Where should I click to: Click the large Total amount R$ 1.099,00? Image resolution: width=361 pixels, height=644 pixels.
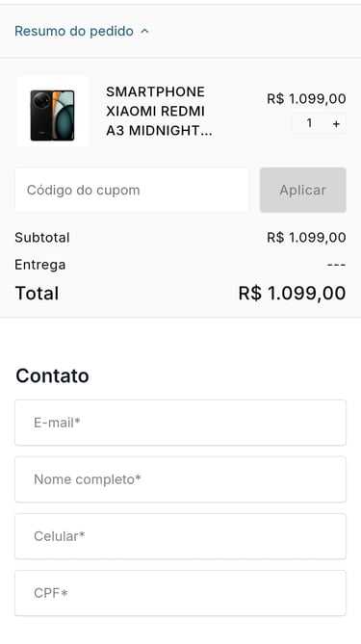point(292,294)
